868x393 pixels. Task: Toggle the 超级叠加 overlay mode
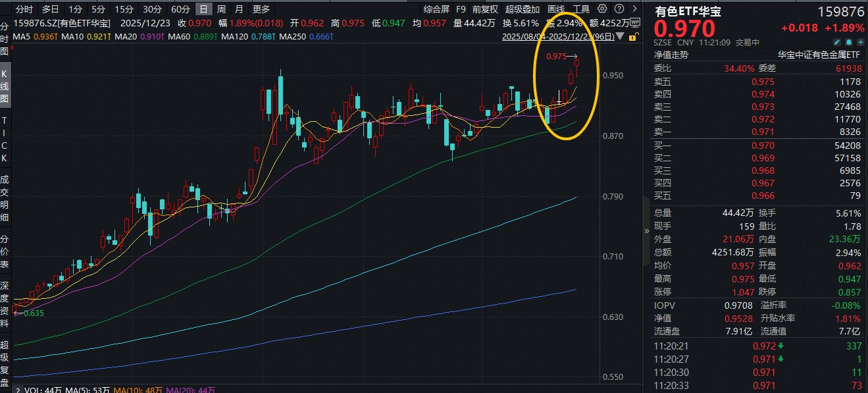tap(521, 9)
